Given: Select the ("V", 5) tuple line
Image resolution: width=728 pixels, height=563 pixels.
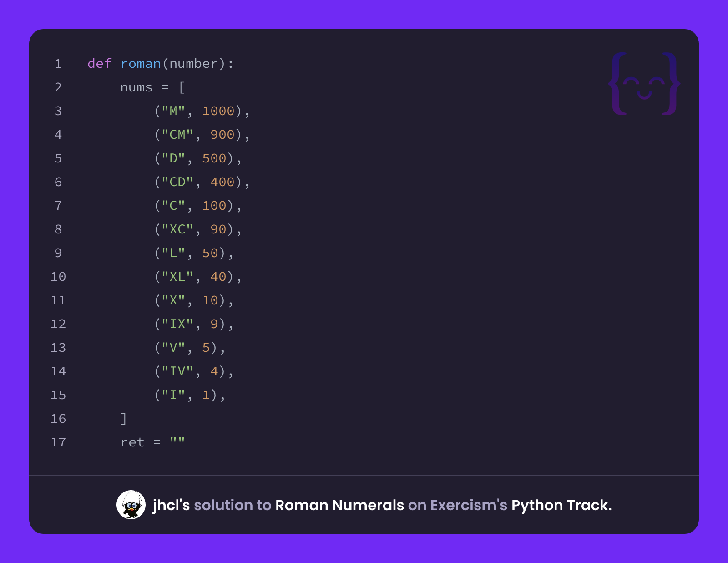Looking at the screenshot, I should coord(190,348).
